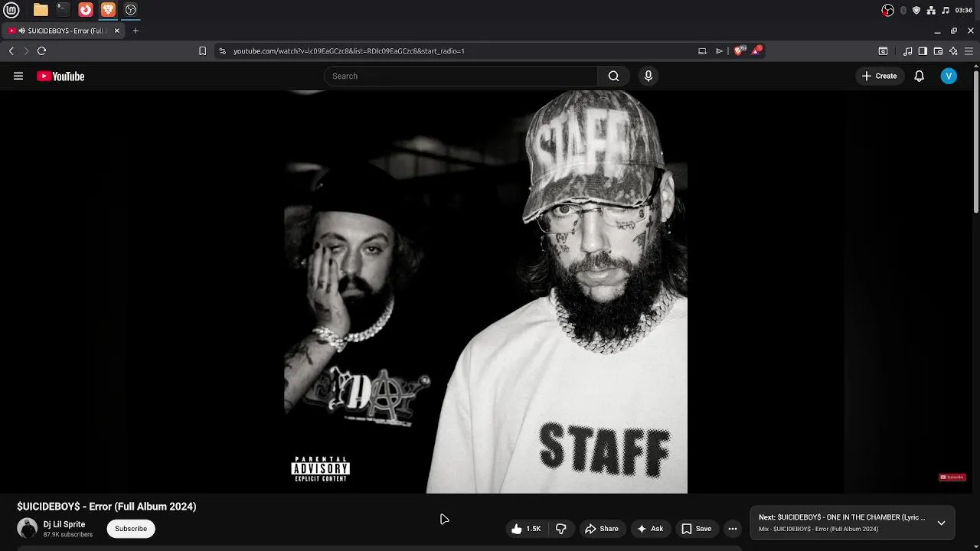This screenshot has width=980, height=551.
Task: Click the page vertical scrollbar
Action: (x=975, y=142)
